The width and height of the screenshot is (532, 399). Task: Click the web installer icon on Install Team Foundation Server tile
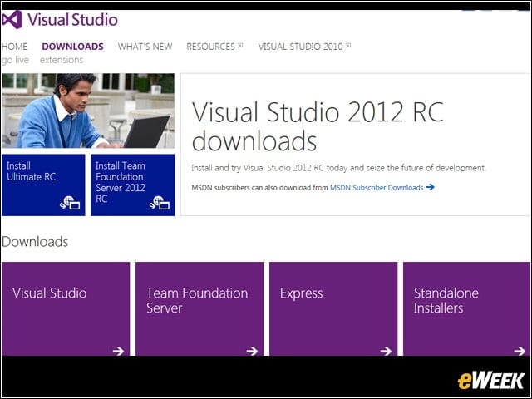coord(160,203)
